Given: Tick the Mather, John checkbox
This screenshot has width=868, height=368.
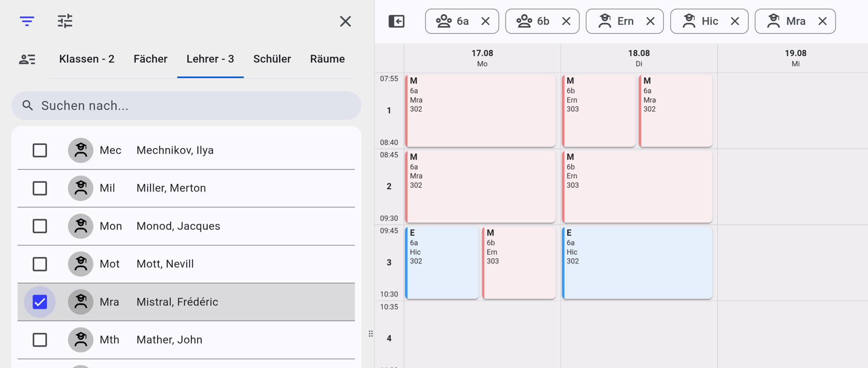Looking at the screenshot, I should 40,340.
